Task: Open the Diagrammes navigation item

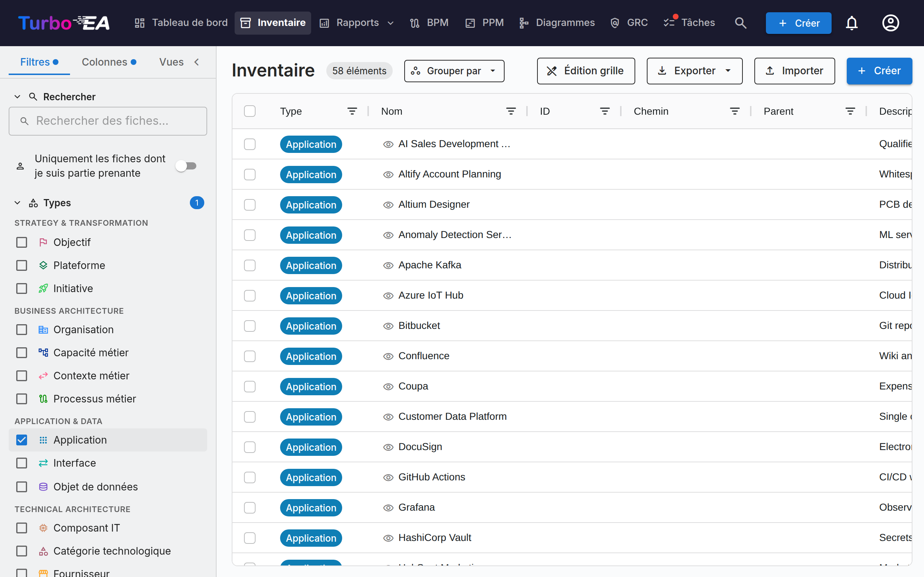Action: [x=557, y=23]
